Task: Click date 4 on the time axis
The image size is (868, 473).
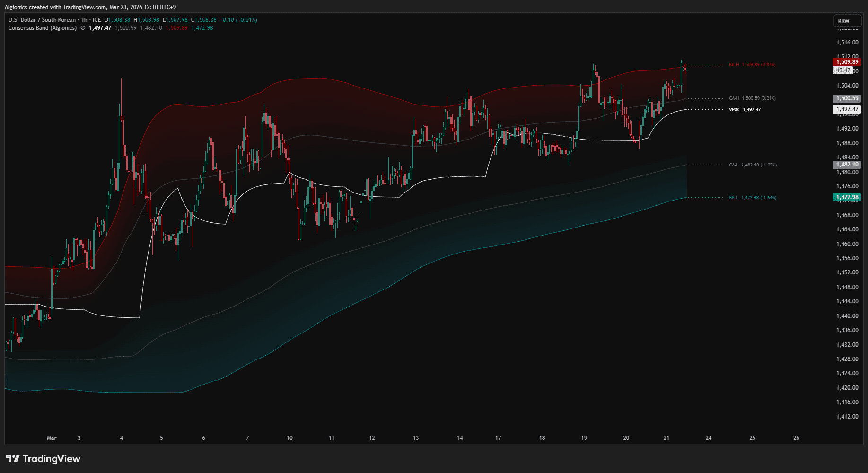Action: click(x=121, y=438)
